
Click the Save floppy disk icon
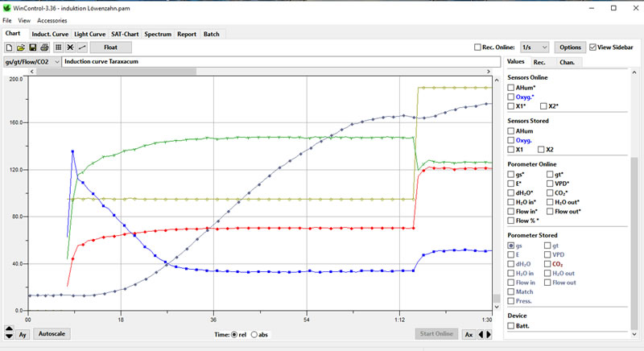click(32, 47)
